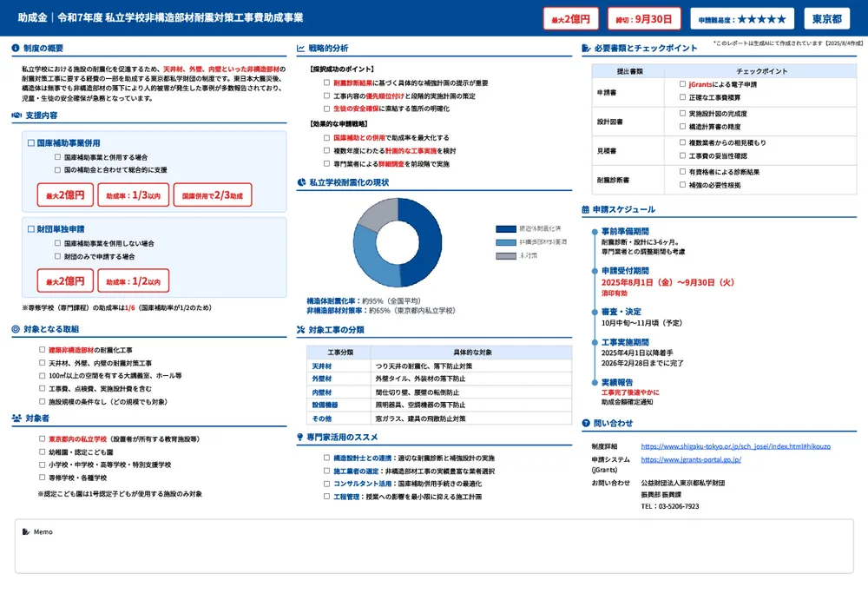Check the 財団単独申請 checkbox
Screen dimensions: 868x613
(31, 228)
